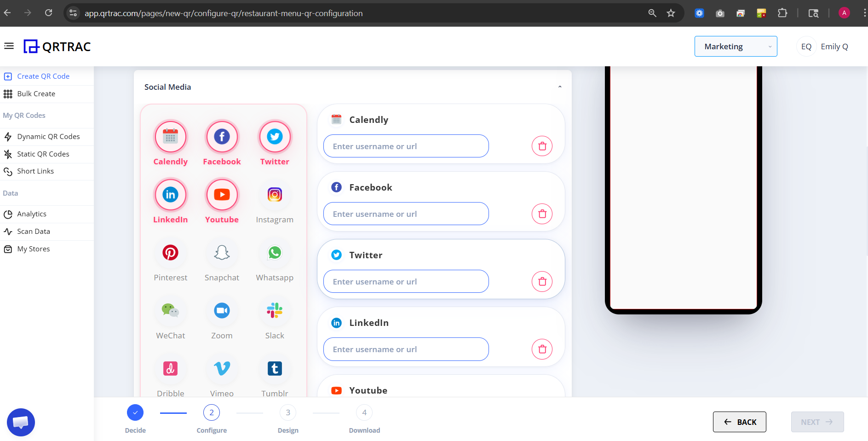Open the hamburger navigation menu
Image resolution: width=868 pixels, height=441 pixels.
point(9,46)
